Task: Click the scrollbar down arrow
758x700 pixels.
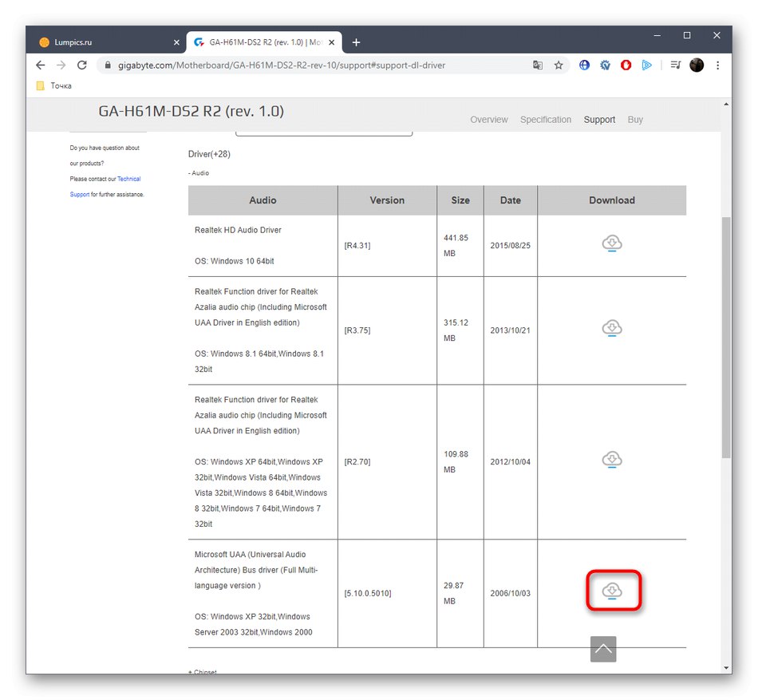Action: pos(725,667)
